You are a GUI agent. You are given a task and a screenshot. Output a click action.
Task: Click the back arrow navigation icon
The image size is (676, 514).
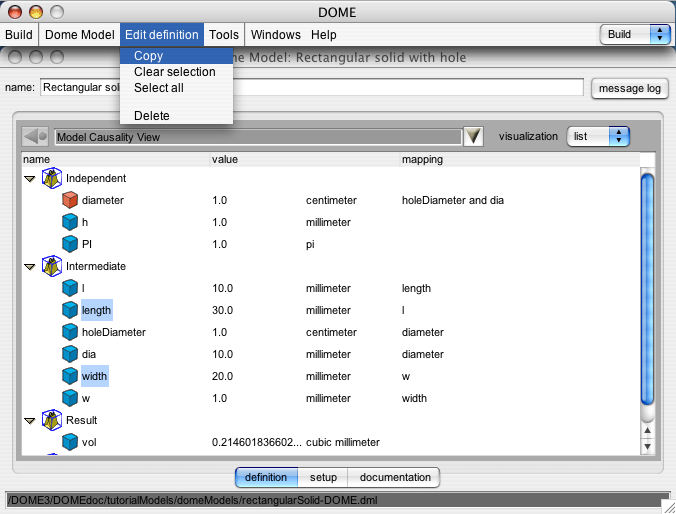[x=35, y=137]
